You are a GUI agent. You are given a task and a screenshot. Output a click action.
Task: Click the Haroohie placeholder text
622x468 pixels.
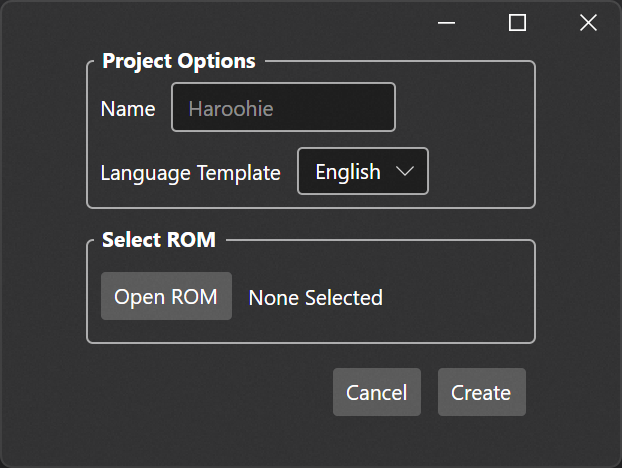click(231, 109)
